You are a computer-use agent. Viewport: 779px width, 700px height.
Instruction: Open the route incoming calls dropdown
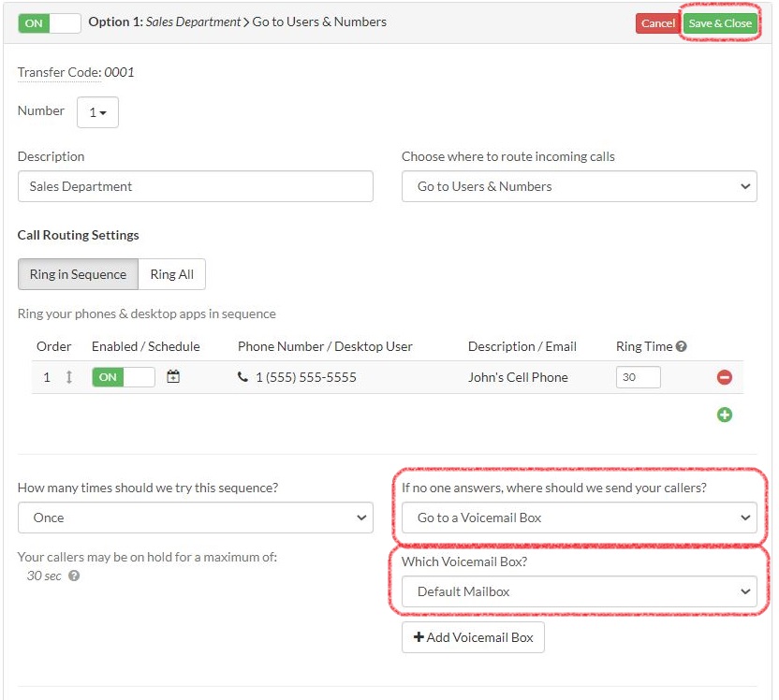point(579,186)
